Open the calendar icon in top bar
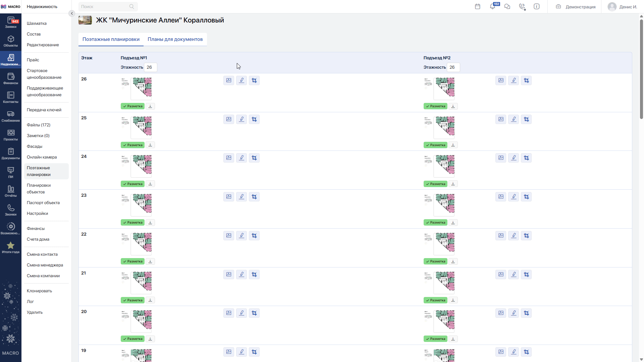This screenshot has height=362, width=644. 478,7
